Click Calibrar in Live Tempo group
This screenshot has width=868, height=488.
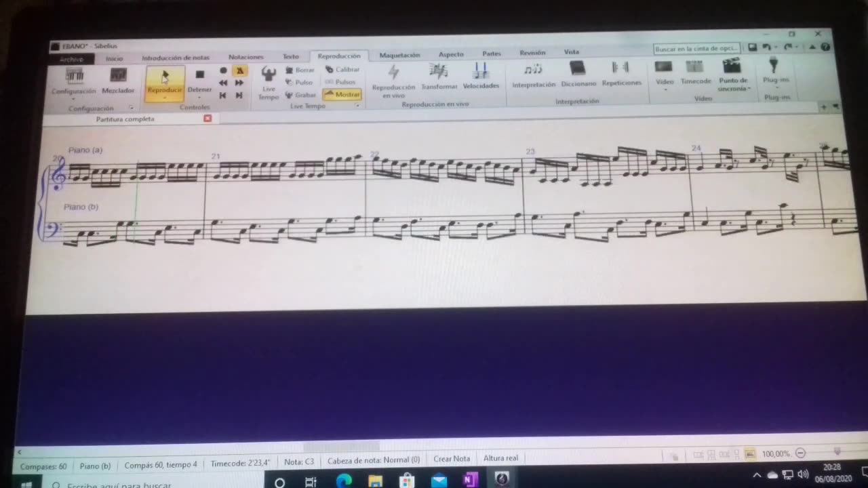342,69
